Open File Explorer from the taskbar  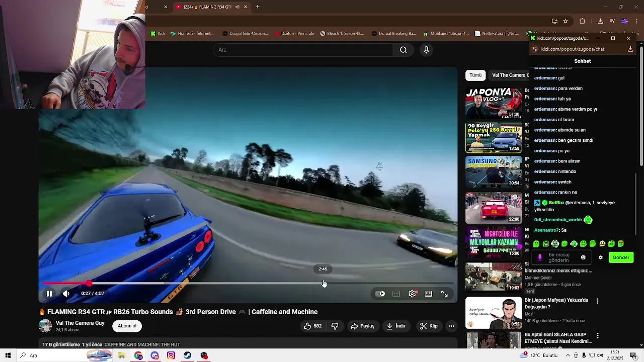tap(121, 355)
